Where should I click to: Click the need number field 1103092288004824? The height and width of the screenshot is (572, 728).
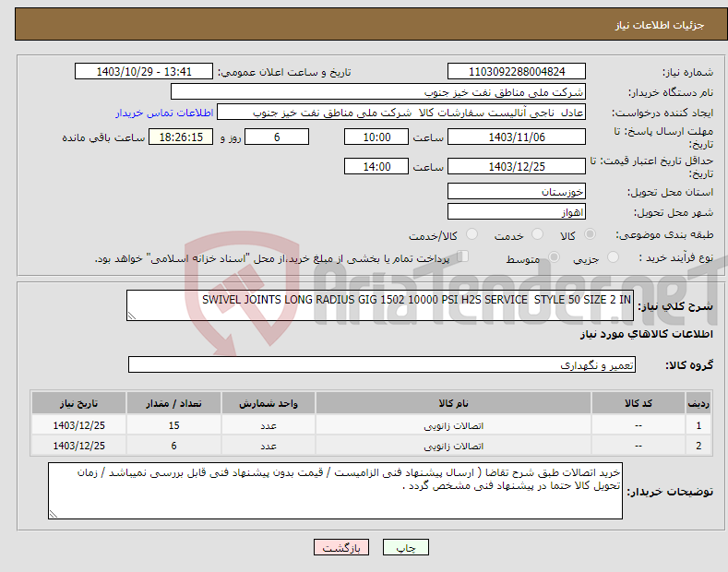pyautogui.click(x=517, y=72)
